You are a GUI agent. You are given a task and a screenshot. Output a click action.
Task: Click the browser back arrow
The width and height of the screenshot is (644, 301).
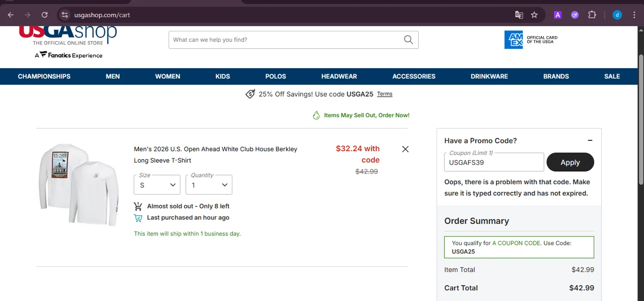pos(11,15)
